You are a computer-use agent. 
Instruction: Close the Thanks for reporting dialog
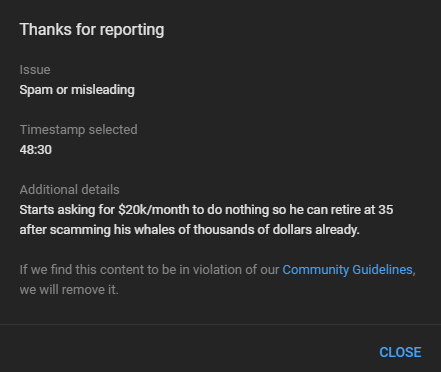pyautogui.click(x=400, y=352)
